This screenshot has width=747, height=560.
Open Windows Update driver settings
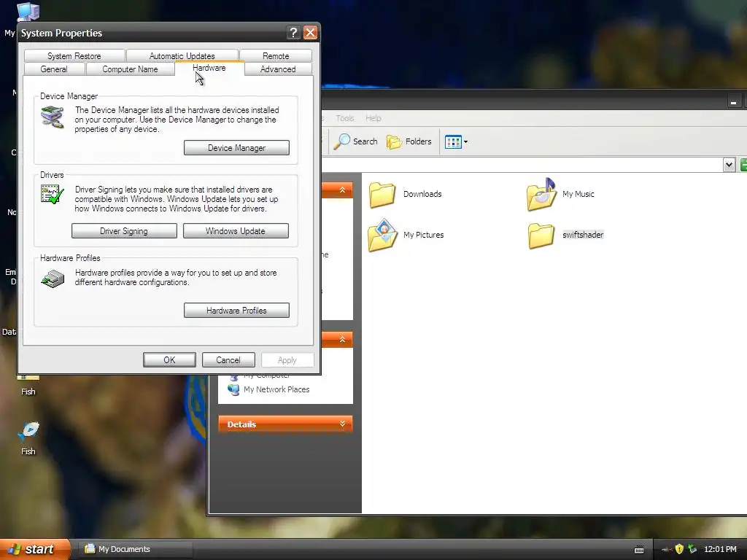[236, 231]
